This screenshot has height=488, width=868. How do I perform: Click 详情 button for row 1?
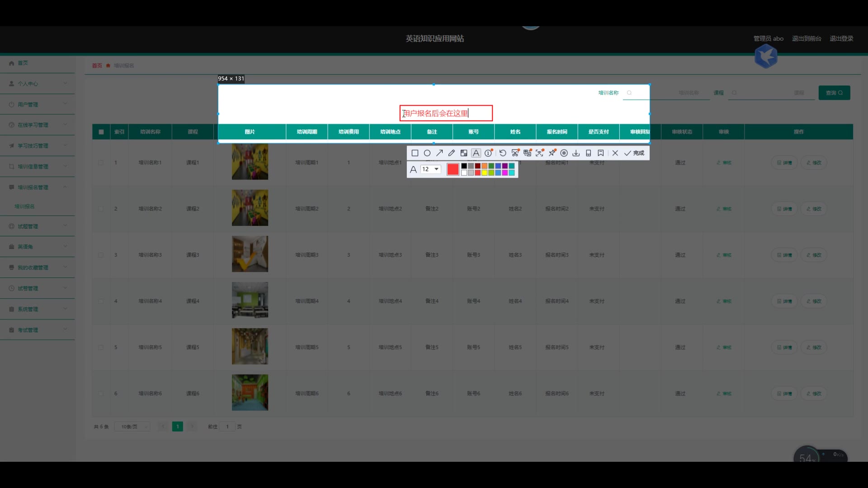pyautogui.click(x=784, y=163)
